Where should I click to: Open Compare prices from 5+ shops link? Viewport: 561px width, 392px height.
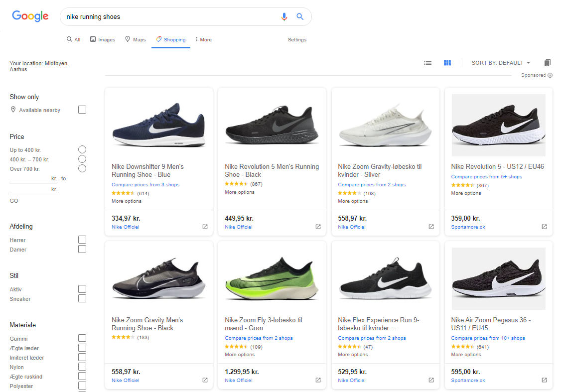click(x=487, y=177)
